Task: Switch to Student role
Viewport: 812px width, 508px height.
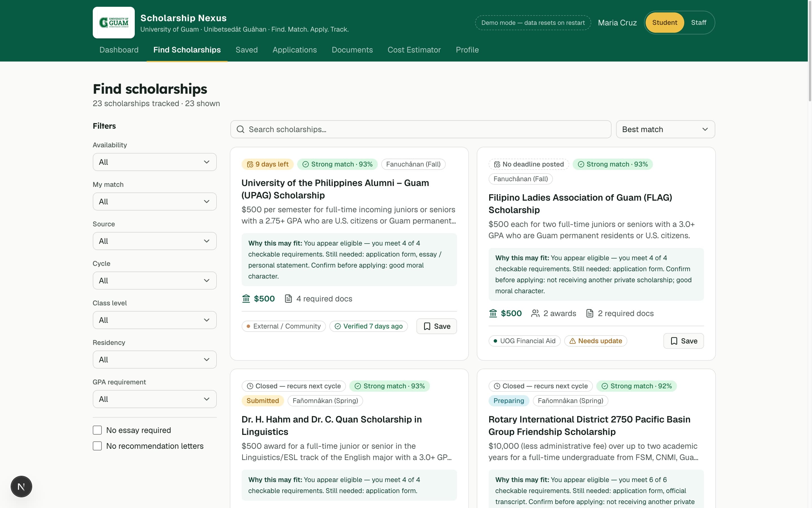Action: coord(664,23)
